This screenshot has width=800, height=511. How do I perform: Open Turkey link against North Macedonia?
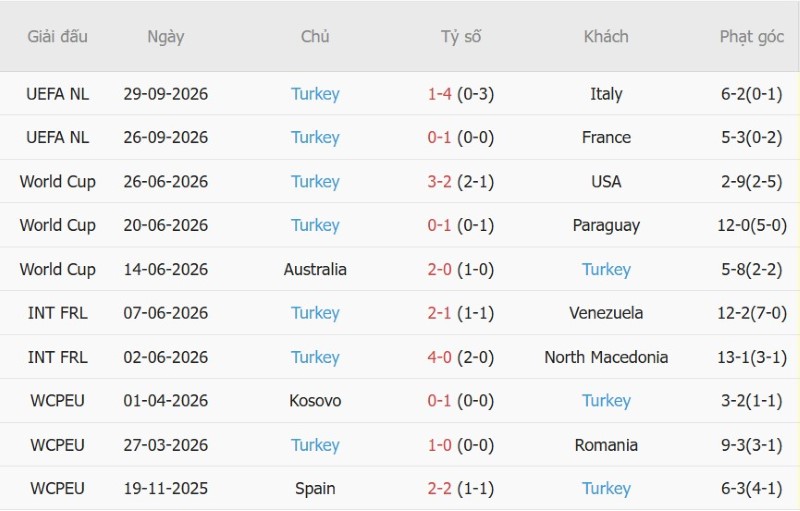(315, 357)
